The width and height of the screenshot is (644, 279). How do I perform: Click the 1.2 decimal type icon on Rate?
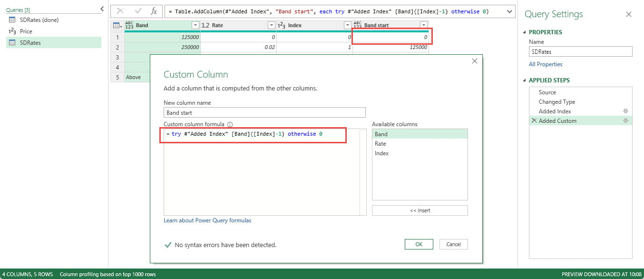[x=206, y=25]
